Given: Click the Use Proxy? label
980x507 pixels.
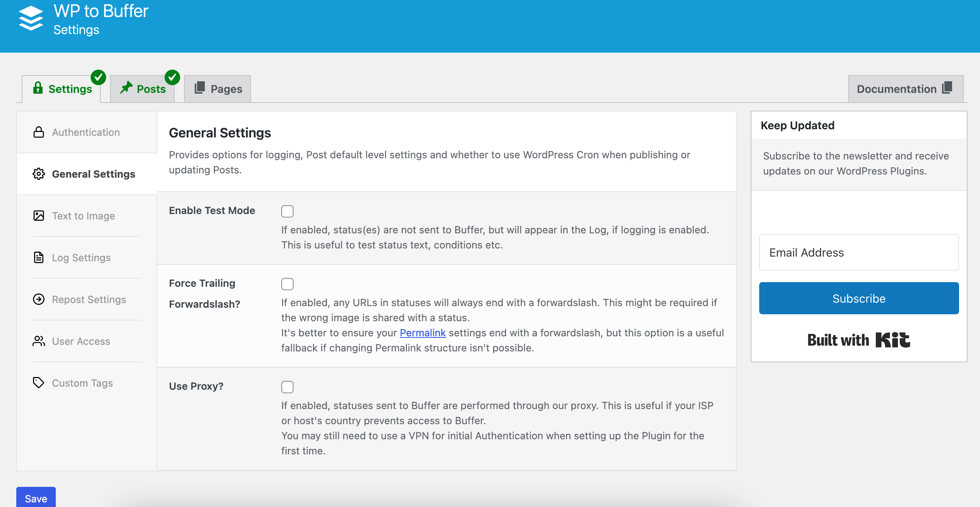Looking at the screenshot, I should click(196, 386).
